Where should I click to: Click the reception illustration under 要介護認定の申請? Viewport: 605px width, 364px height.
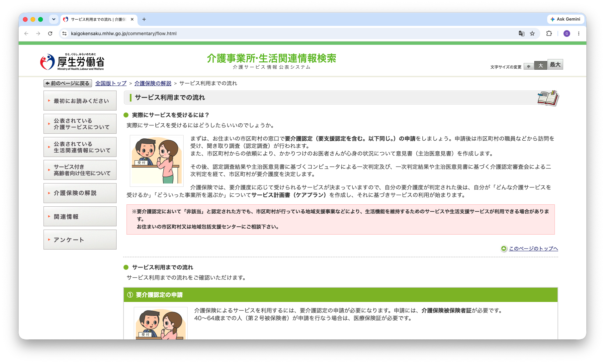pyautogui.click(x=161, y=324)
